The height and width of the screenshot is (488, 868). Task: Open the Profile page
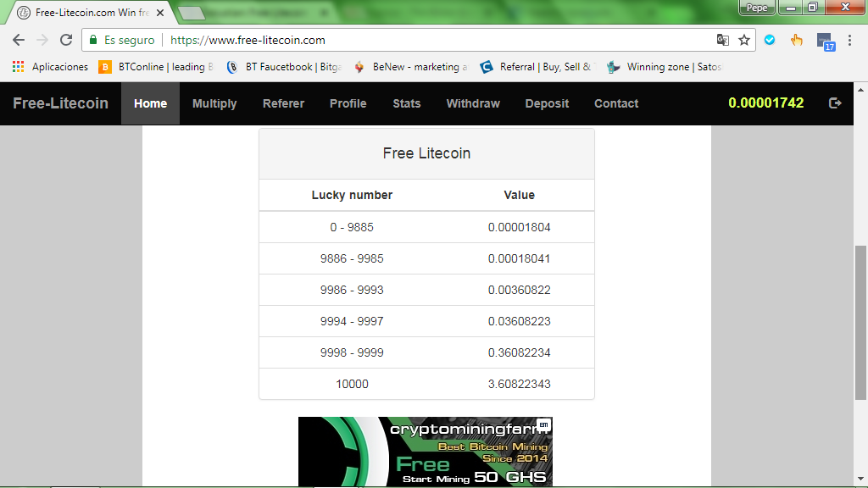coord(348,103)
